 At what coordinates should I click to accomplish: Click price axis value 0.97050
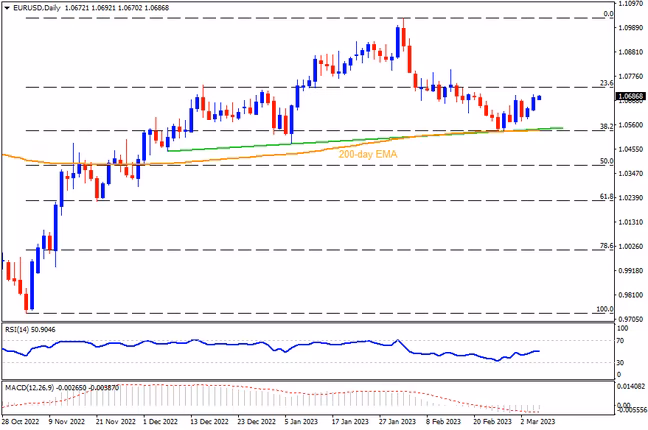[631, 319]
